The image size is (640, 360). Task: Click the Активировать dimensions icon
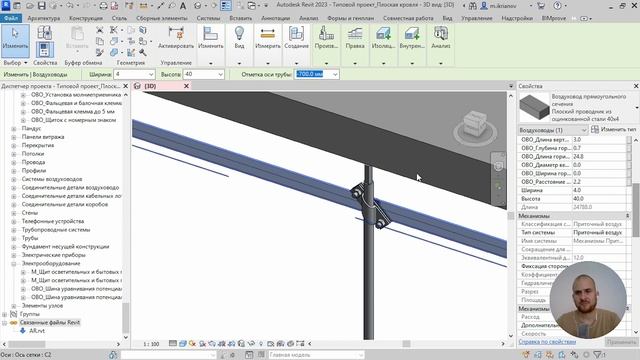(176, 38)
